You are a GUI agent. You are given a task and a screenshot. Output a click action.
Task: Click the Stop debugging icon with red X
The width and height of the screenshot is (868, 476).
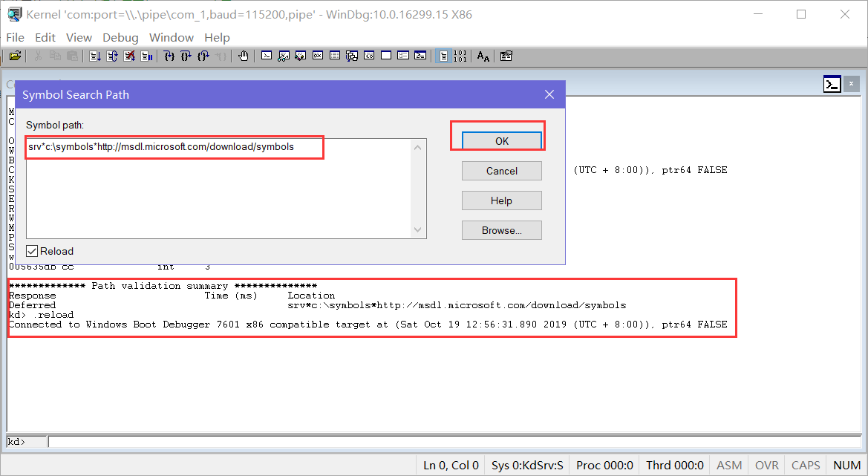(129, 56)
